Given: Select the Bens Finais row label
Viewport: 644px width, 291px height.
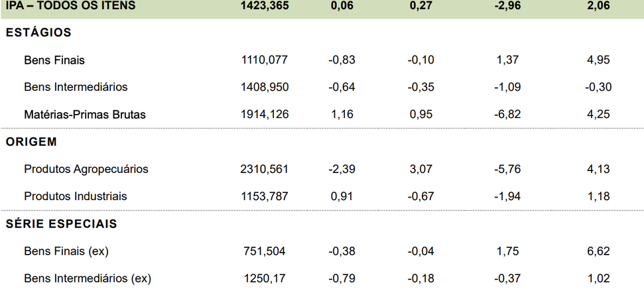Looking at the screenshot, I should coord(54,60).
